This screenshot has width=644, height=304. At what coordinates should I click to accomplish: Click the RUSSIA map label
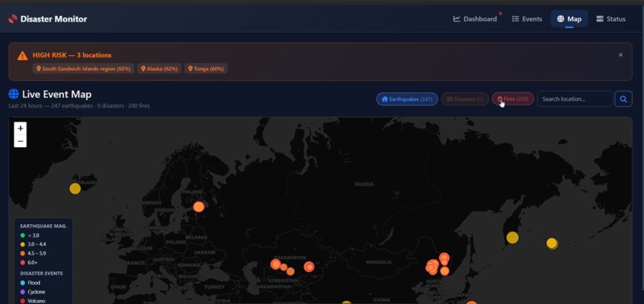[x=364, y=184]
